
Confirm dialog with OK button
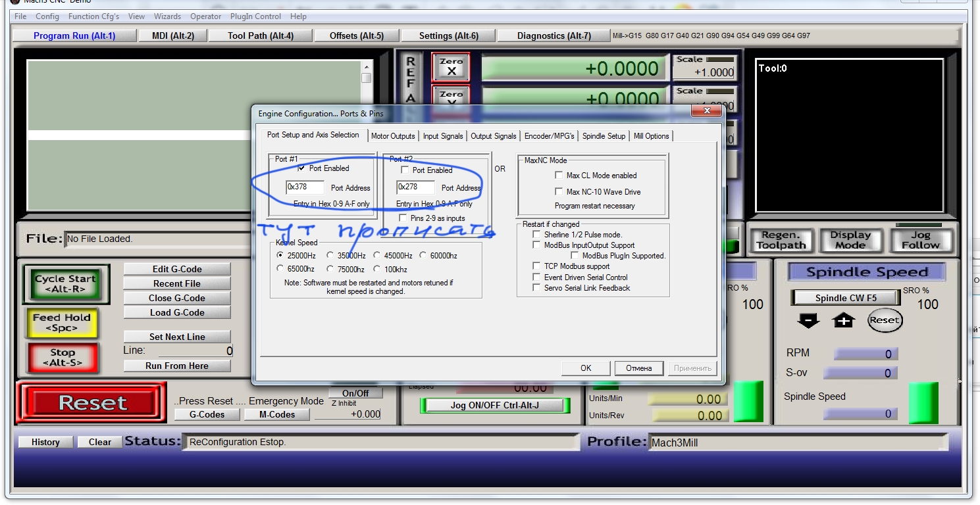pyautogui.click(x=586, y=368)
